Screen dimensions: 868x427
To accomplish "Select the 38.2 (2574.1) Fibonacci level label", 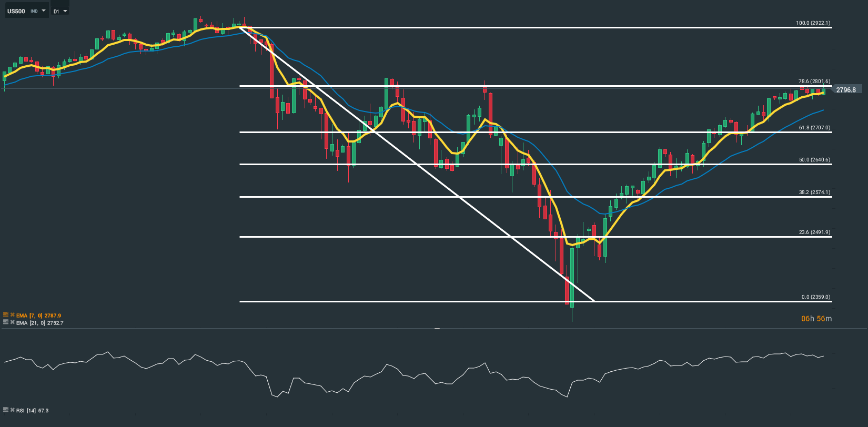I will pyautogui.click(x=814, y=192).
